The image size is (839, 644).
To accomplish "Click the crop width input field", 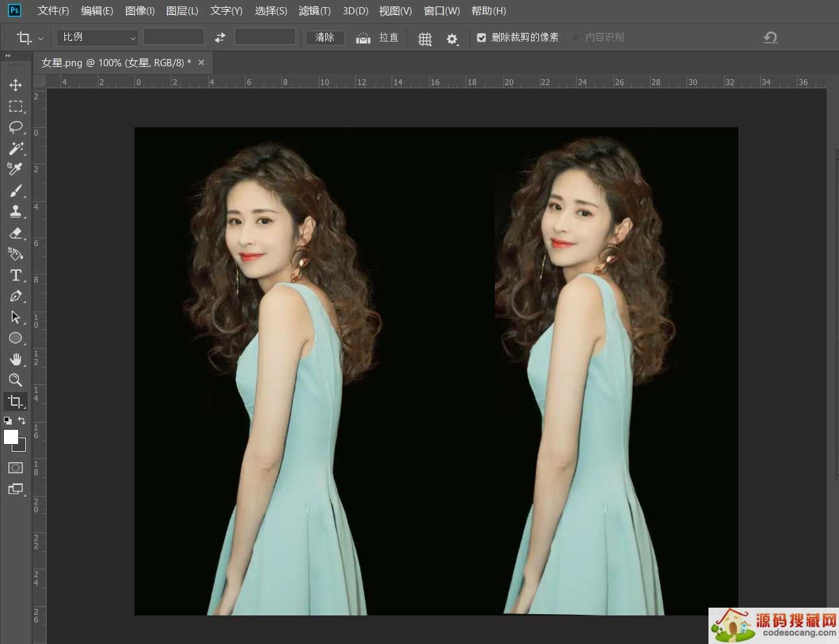I will [x=173, y=37].
